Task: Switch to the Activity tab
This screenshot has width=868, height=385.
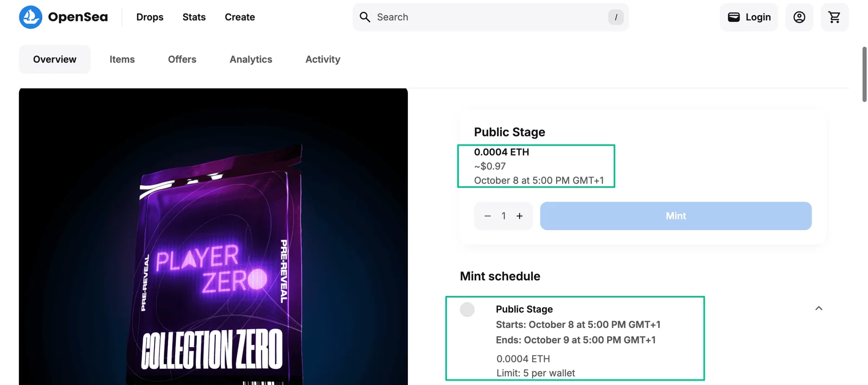Action: (323, 59)
